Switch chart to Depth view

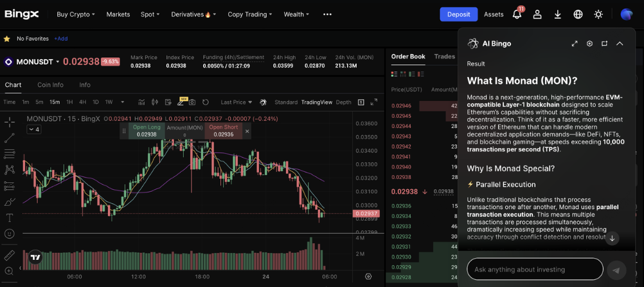343,102
